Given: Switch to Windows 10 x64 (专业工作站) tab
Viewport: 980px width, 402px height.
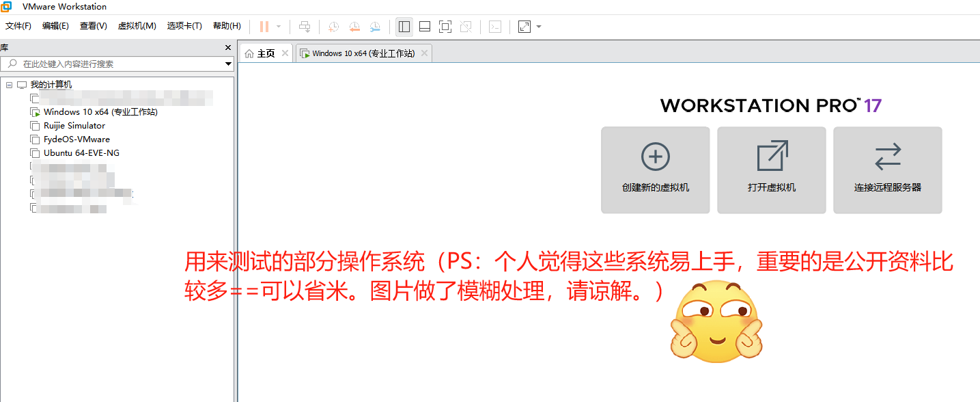Looking at the screenshot, I should [363, 53].
